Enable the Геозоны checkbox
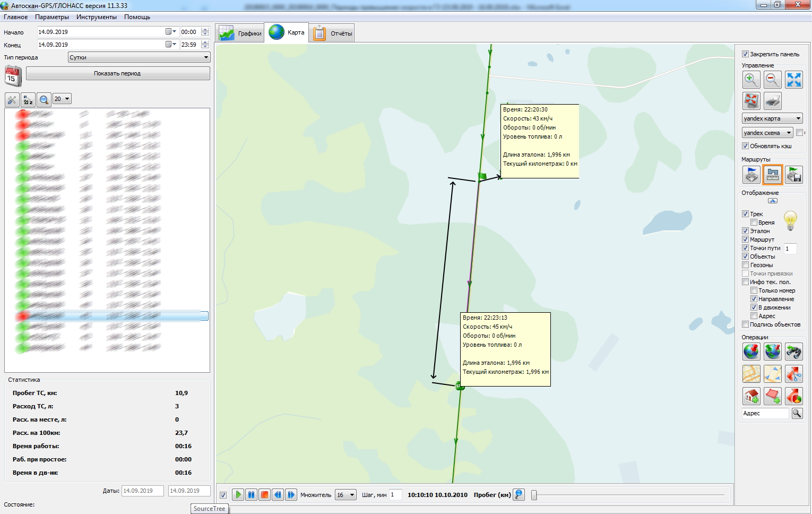Screen dimensions: 812x514 (x=745, y=265)
